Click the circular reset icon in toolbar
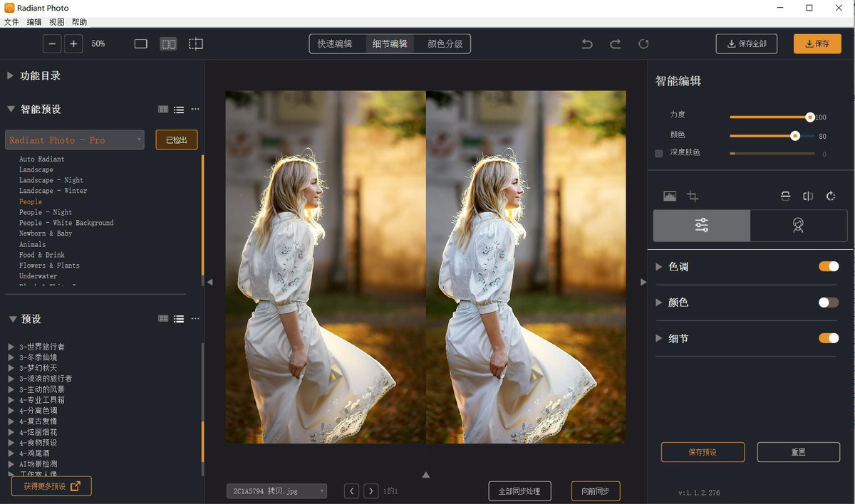 coord(643,44)
